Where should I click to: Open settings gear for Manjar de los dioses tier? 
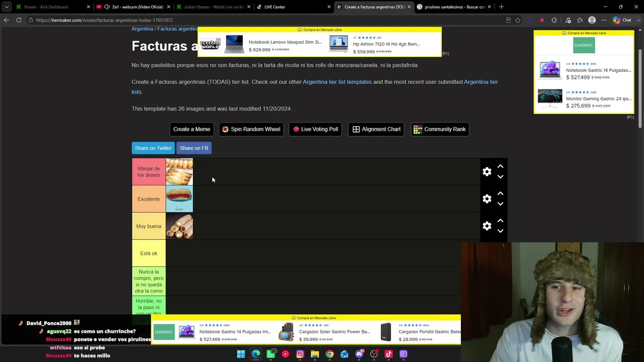[x=487, y=172]
